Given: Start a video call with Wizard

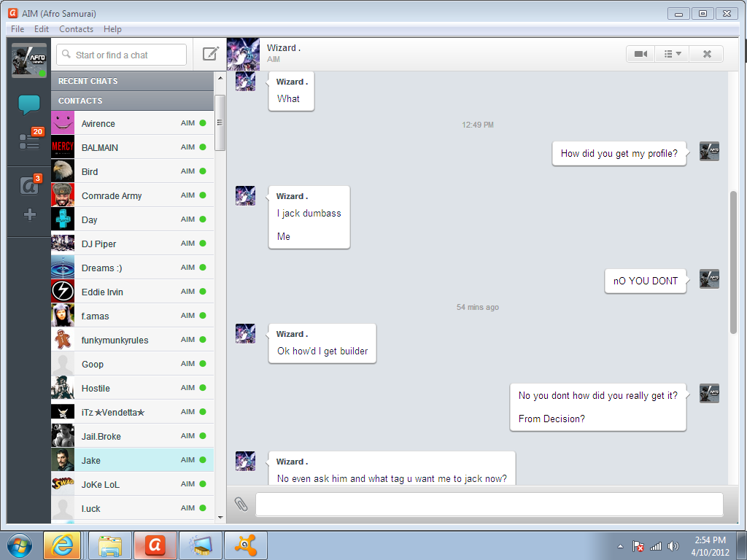Looking at the screenshot, I should click(640, 54).
